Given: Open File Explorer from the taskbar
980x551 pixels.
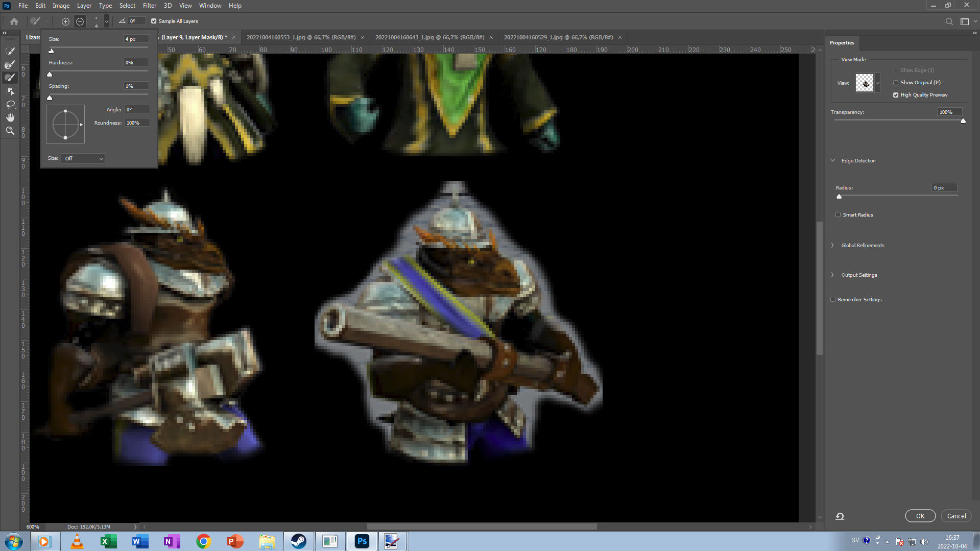Looking at the screenshot, I should 267,541.
